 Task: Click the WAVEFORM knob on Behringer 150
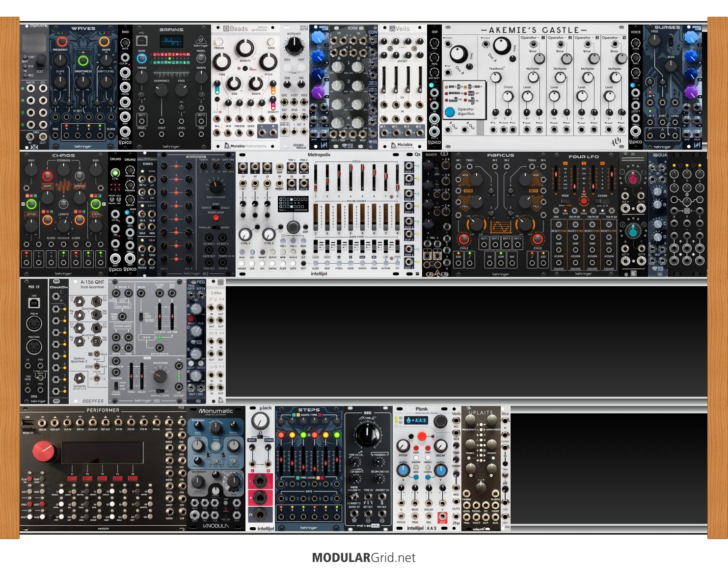(x=160, y=377)
